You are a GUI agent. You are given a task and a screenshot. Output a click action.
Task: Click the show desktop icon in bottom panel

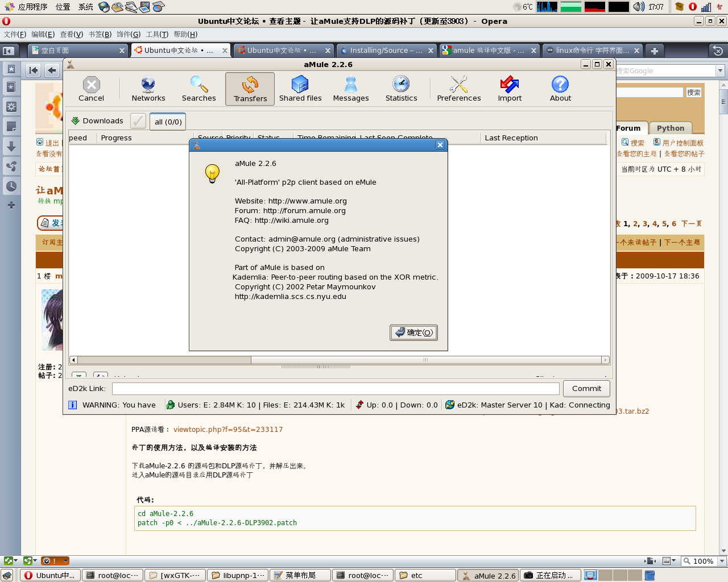pos(7,575)
